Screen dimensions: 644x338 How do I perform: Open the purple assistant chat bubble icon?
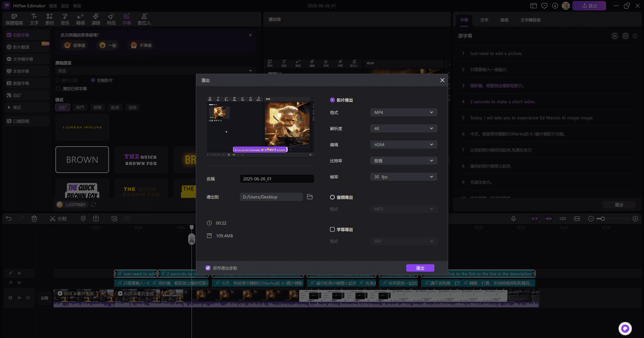click(625, 328)
